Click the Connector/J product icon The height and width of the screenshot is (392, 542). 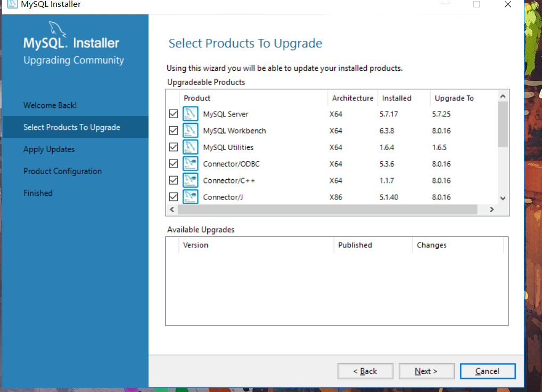click(190, 196)
